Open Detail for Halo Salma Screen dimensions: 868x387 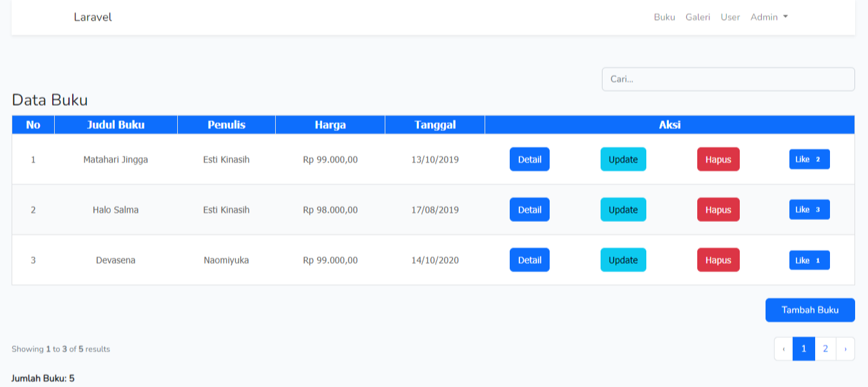click(529, 210)
